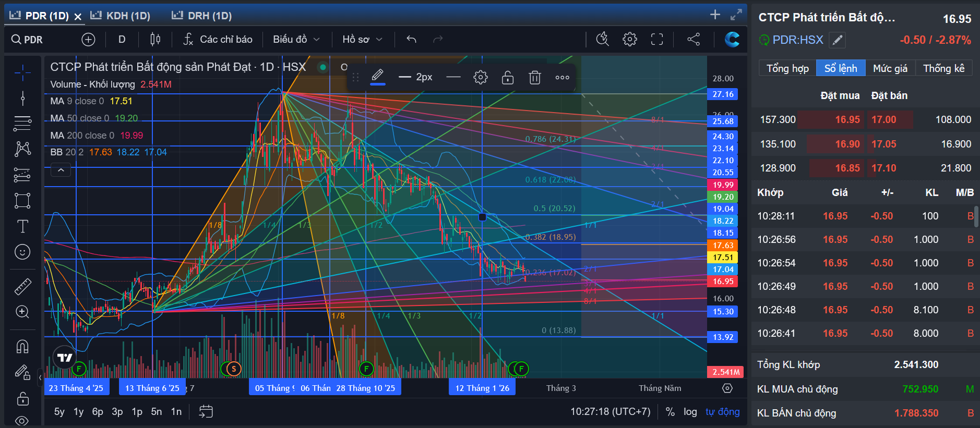
Task: Switch to the DRH (1D) chart tab
Action: tap(202, 16)
